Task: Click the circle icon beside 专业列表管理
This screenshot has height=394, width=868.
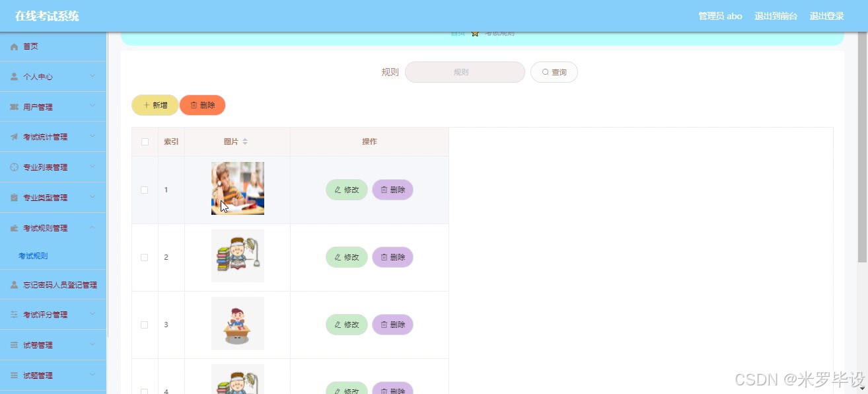Action: pos(15,167)
